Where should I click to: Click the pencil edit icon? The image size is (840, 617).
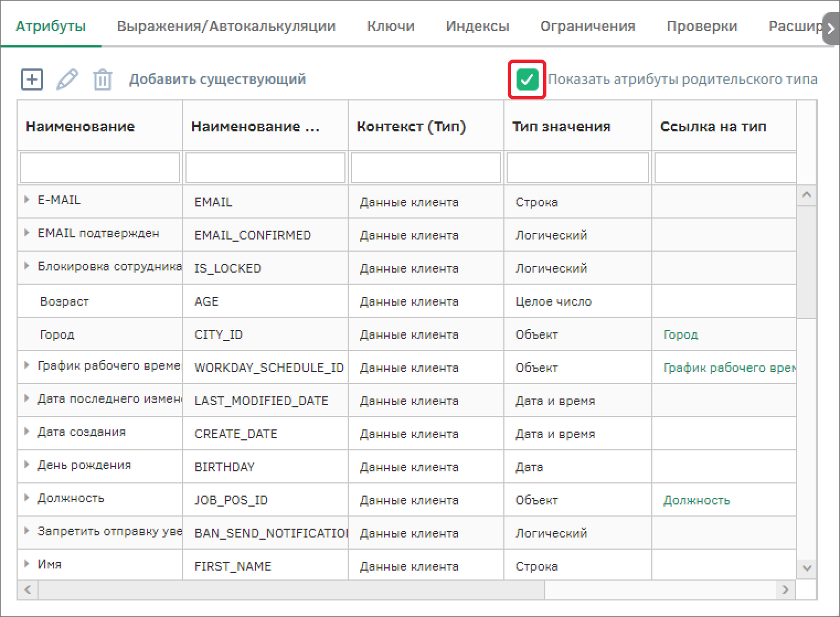tap(67, 79)
